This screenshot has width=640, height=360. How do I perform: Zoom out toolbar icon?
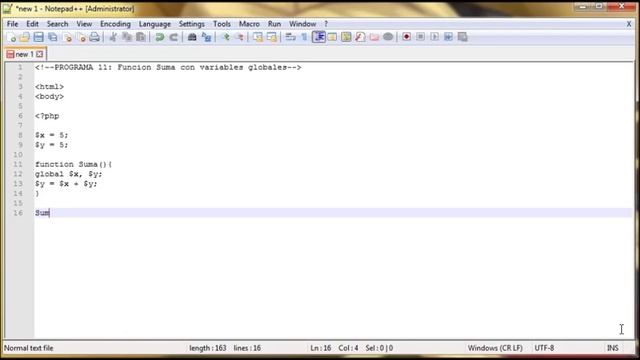click(240, 38)
